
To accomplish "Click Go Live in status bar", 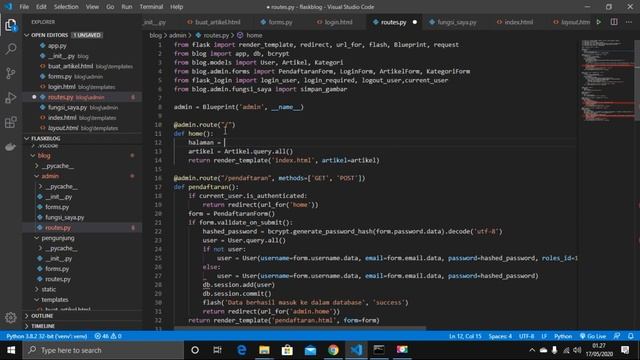I will [x=593, y=336].
